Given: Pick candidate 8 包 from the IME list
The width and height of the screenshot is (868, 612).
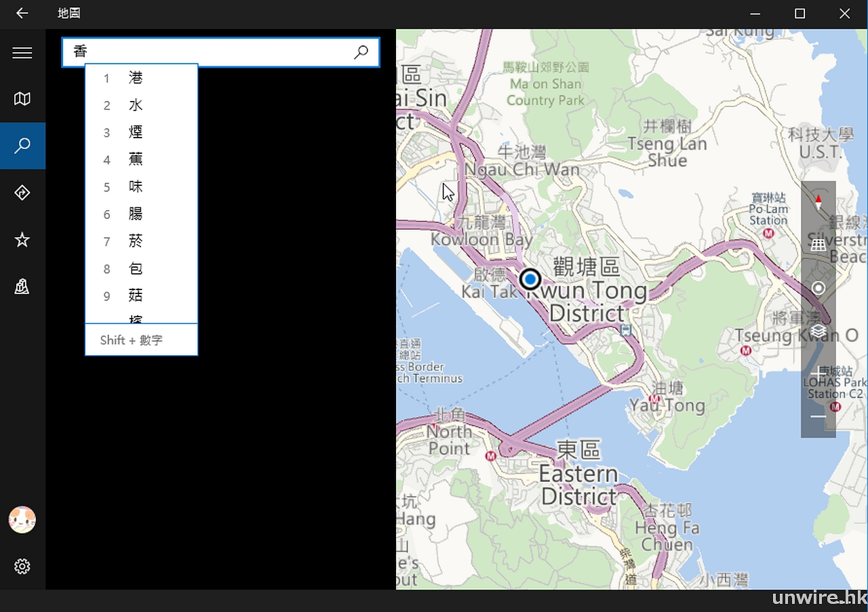Looking at the screenshot, I should tap(136, 269).
